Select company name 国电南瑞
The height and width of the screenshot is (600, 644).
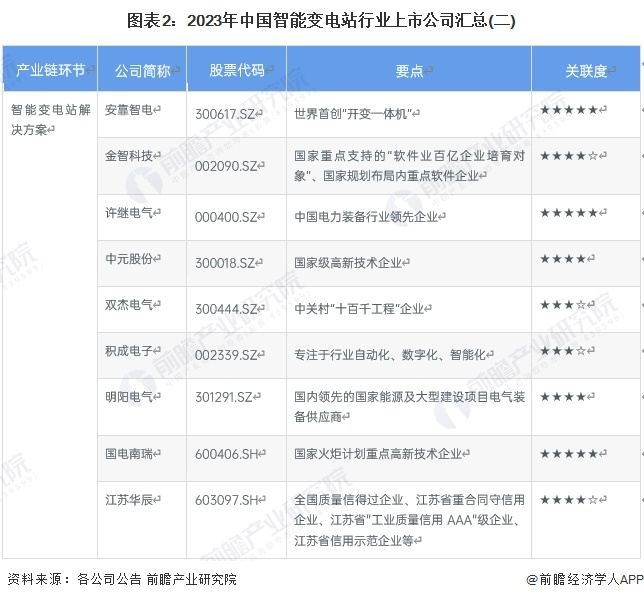(129, 454)
